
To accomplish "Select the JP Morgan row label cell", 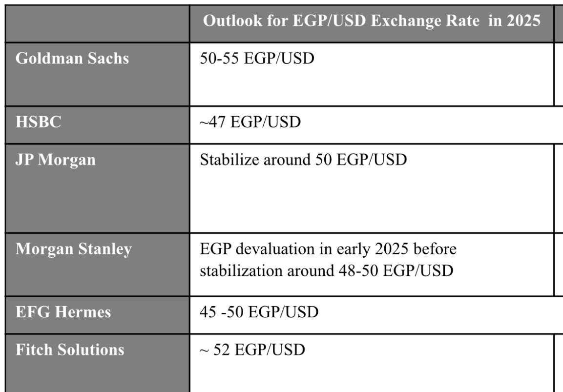I will click(x=56, y=160).
